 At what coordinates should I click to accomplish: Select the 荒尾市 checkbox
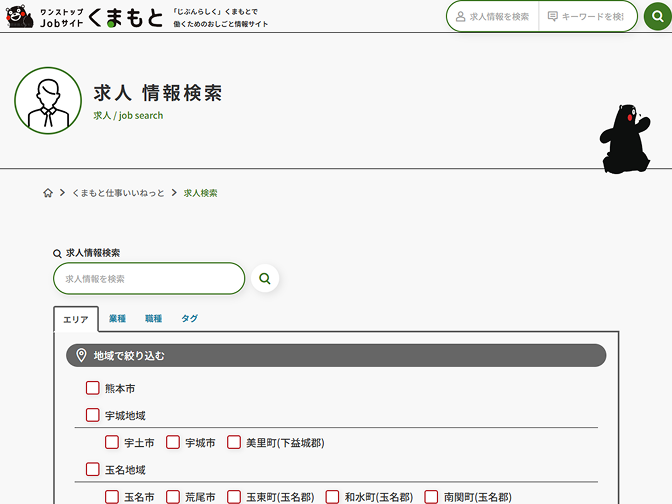coord(173,497)
